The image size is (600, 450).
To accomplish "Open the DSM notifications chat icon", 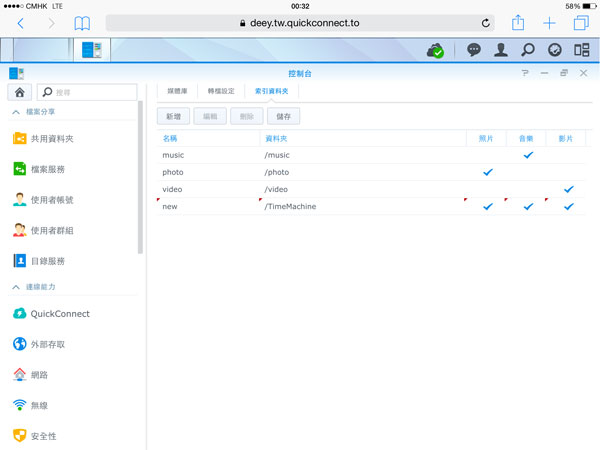I will click(x=473, y=49).
